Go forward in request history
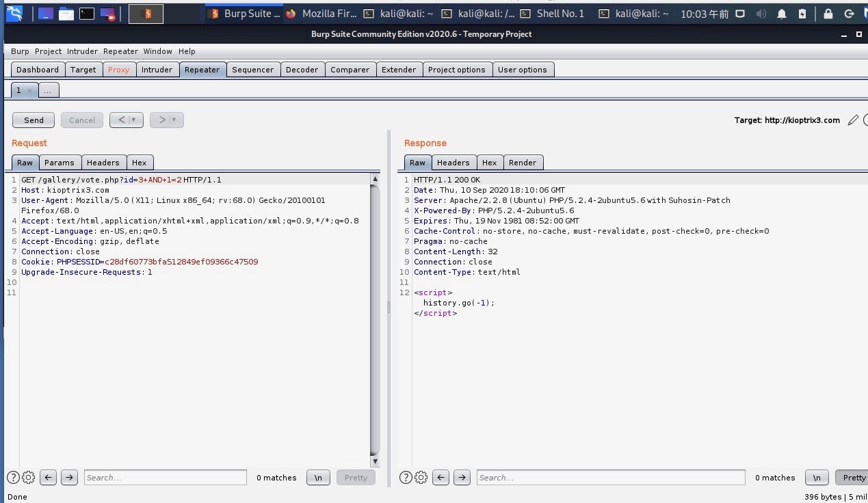 (x=161, y=120)
